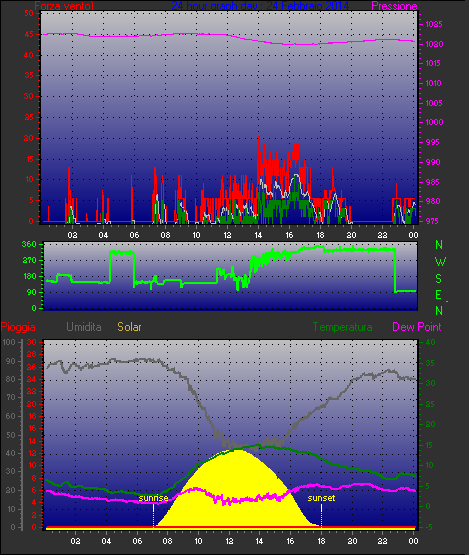Click the 1000 pressure axis value
This screenshot has width=469, height=555.
pyautogui.click(x=434, y=122)
